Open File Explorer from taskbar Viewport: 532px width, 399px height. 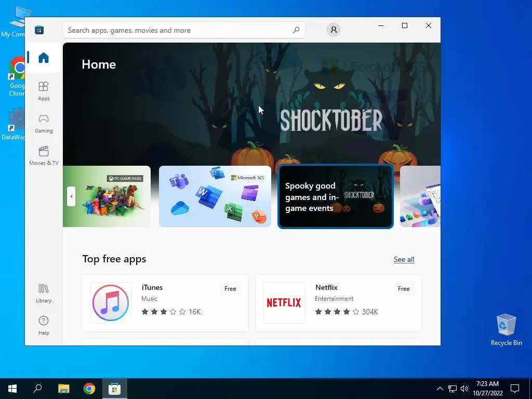[x=63, y=389]
